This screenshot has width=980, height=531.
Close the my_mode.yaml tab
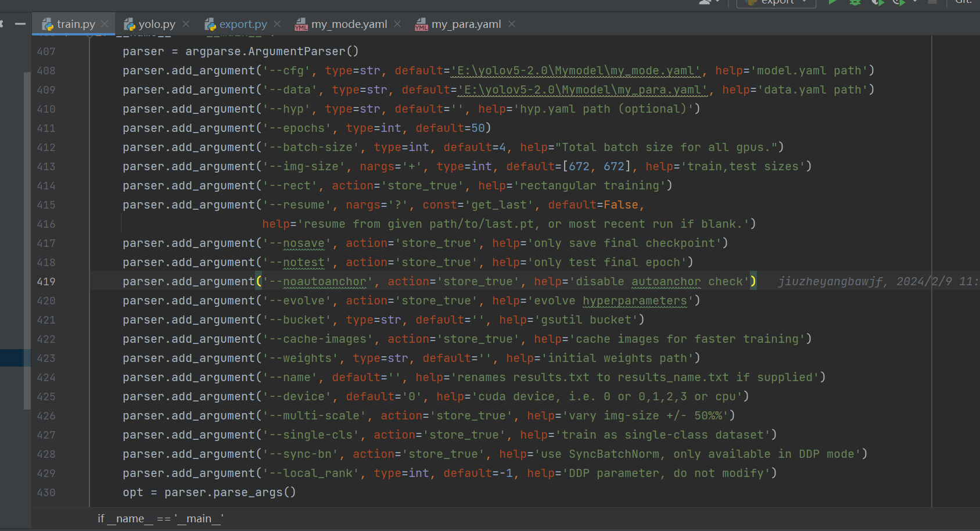pos(397,24)
